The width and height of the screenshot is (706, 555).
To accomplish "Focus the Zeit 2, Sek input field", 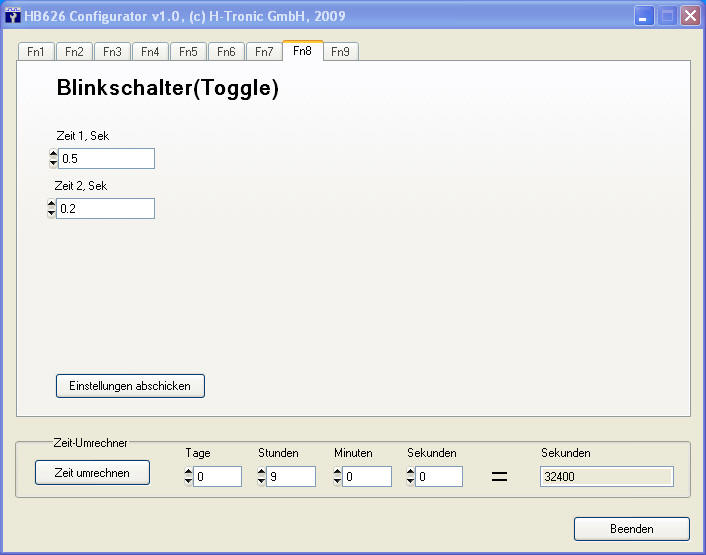I will pyautogui.click(x=105, y=209).
